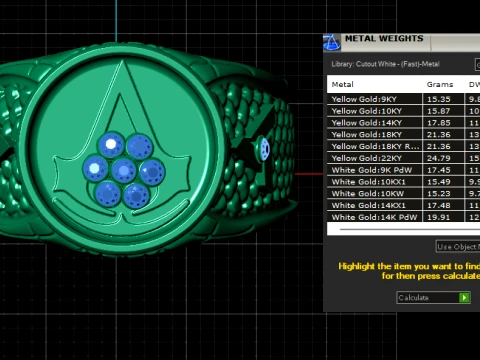Click the 24.79 grams value
This screenshot has width=480, height=360.
pos(439,158)
